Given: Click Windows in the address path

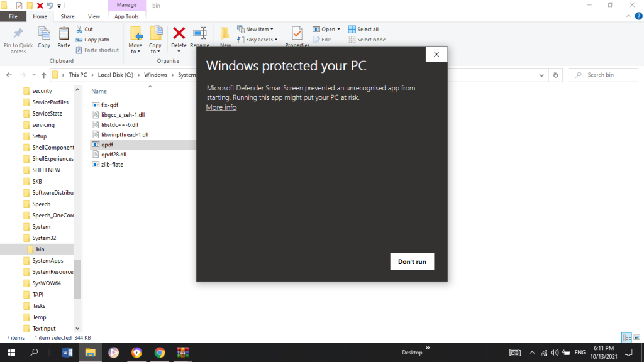Looking at the screenshot, I should [156, 75].
